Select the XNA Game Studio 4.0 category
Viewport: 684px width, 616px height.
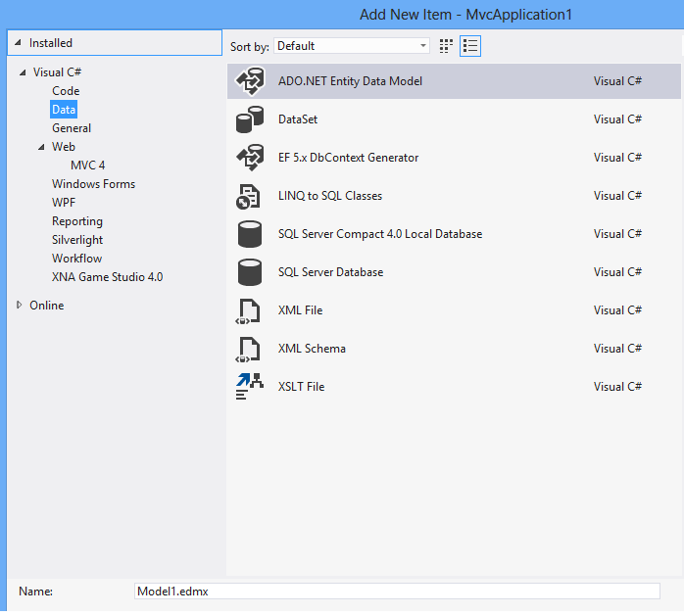tap(108, 277)
